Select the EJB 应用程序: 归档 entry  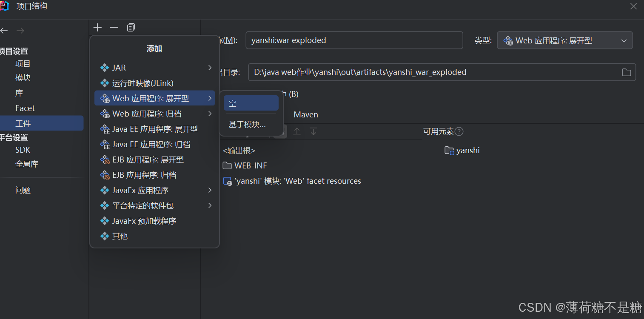[154, 175]
